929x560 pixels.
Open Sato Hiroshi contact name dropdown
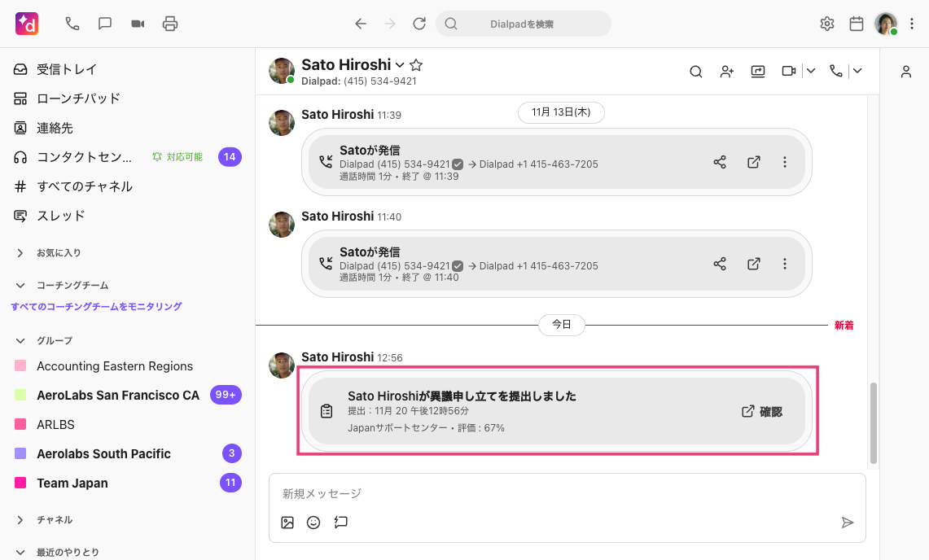click(x=400, y=65)
